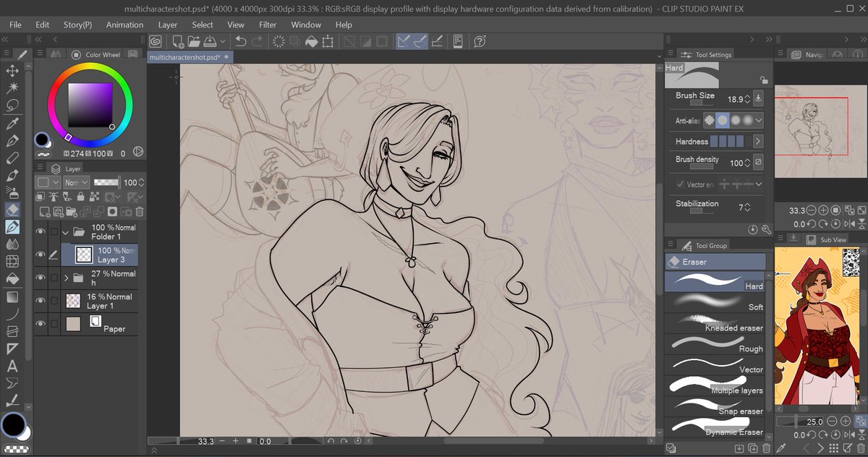Select the Lasso selection tool
868x457 pixels.
[12, 105]
